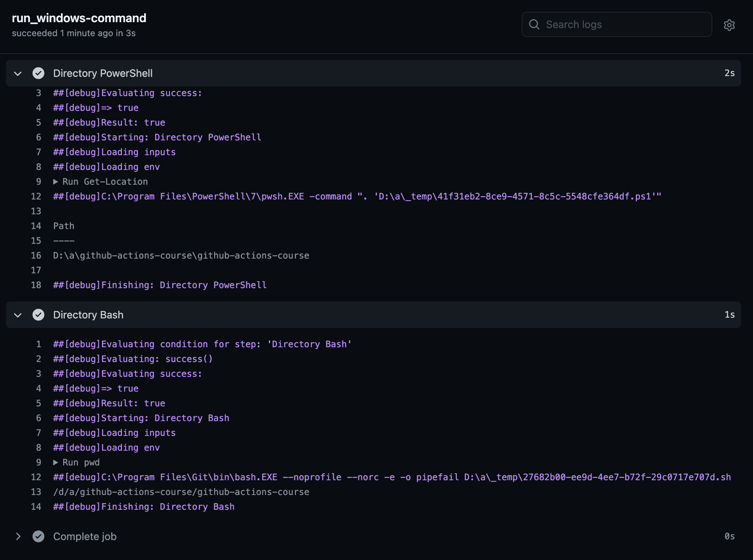Screen dimensions: 753x560
Task: Click '##[debug]Starting: Directory PowerShell' line
Action: 157,137
